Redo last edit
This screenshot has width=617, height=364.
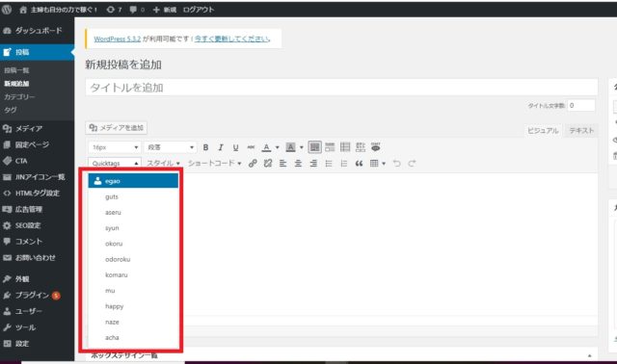click(412, 163)
